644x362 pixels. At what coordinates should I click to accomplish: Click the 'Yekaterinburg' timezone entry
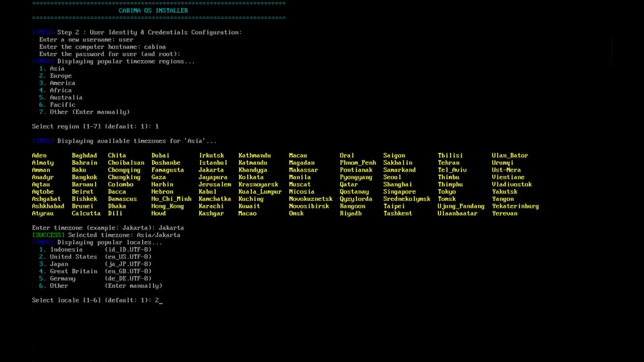click(x=515, y=206)
